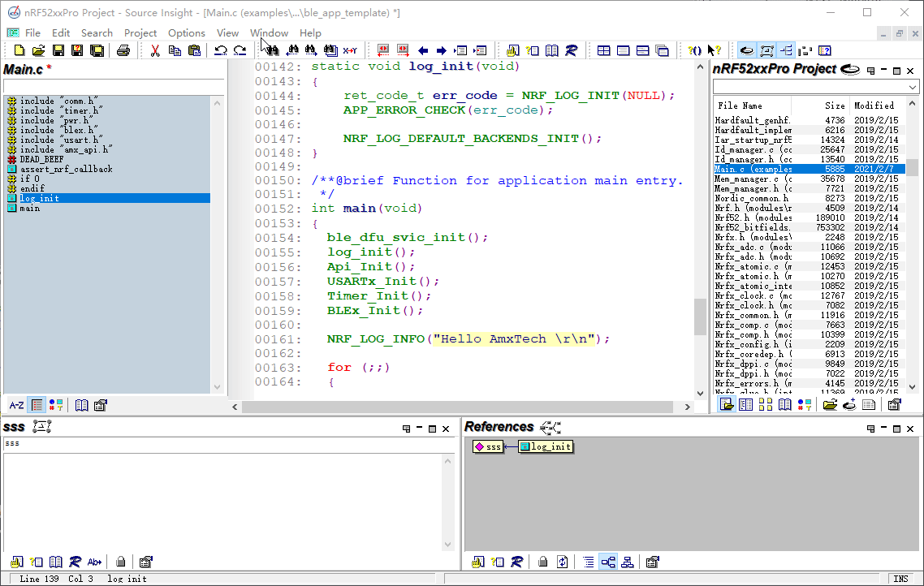The height and width of the screenshot is (586, 924).
Task: Click the Redo arrow icon
Action: point(240,50)
